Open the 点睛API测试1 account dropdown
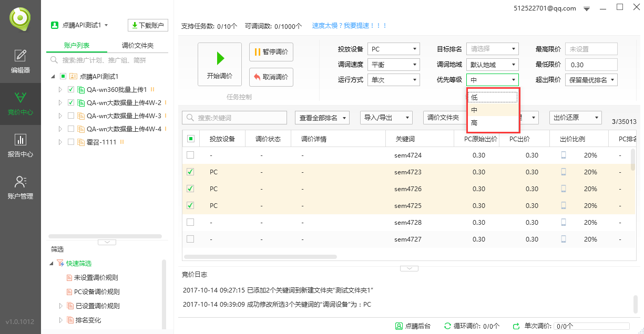 pyautogui.click(x=79, y=25)
